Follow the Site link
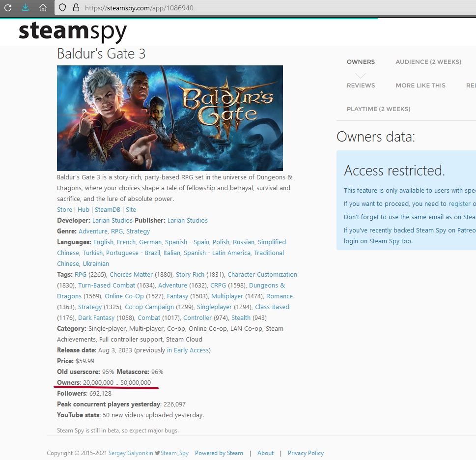This screenshot has height=460, width=476. click(131, 209)
